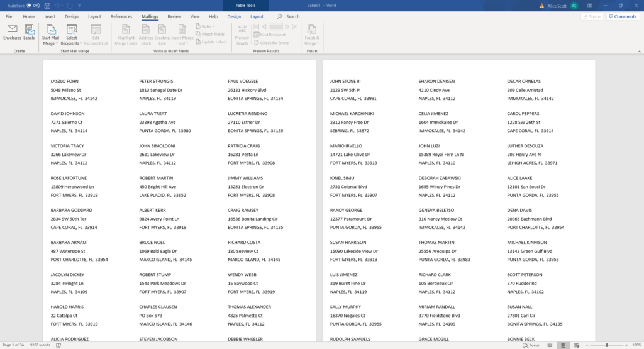Click the Focus mode icon
644x349 pixels.
pyautogui.click(x=531, y=345)
